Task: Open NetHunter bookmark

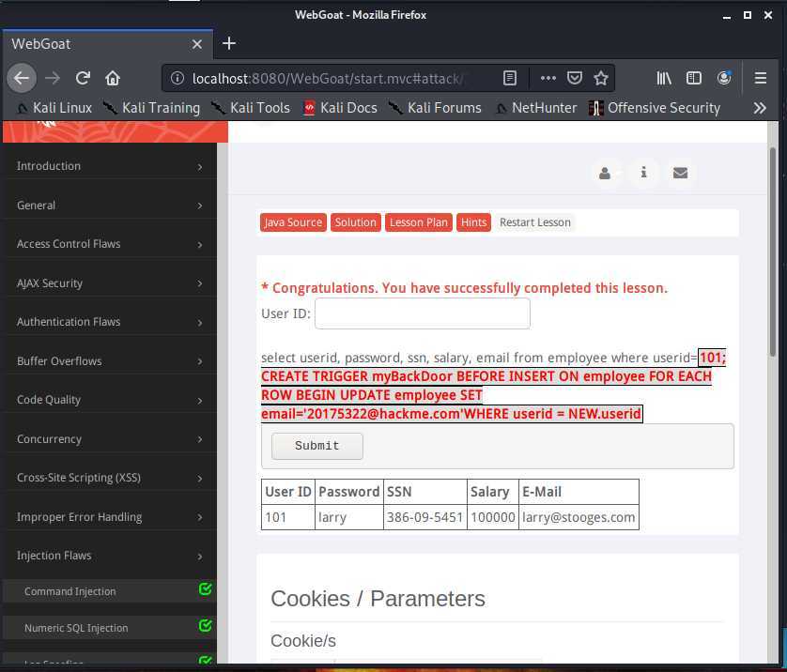Action: pyautogui.click(x=536, y=108)
